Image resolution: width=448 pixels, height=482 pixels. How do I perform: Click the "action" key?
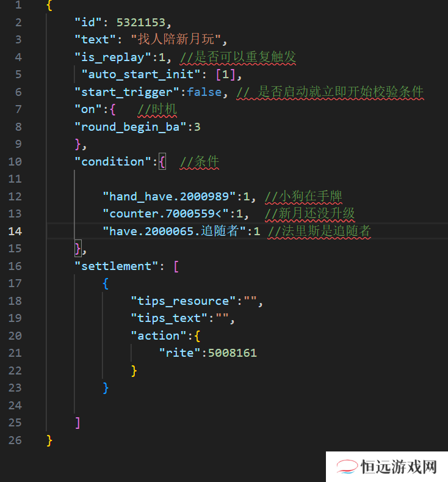(x=159, y=335)
